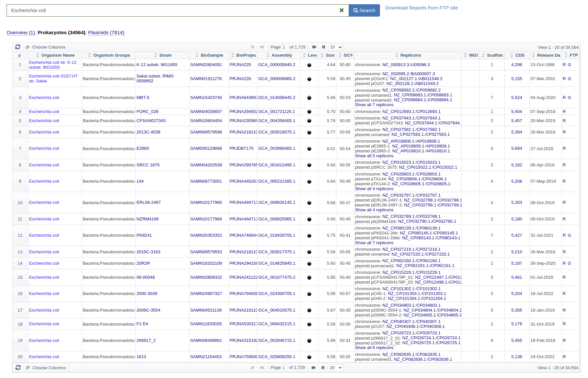Screen dimensions: 588x378
Task: Expand Show all 7 replicons for MBT-5
Action: click(x=374, y=105)
